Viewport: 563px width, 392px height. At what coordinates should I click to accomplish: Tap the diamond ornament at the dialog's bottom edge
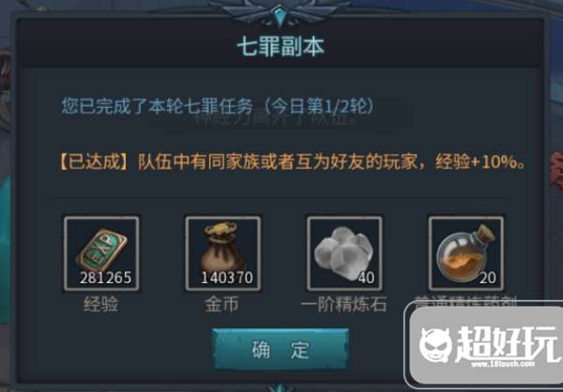[280, 387]
